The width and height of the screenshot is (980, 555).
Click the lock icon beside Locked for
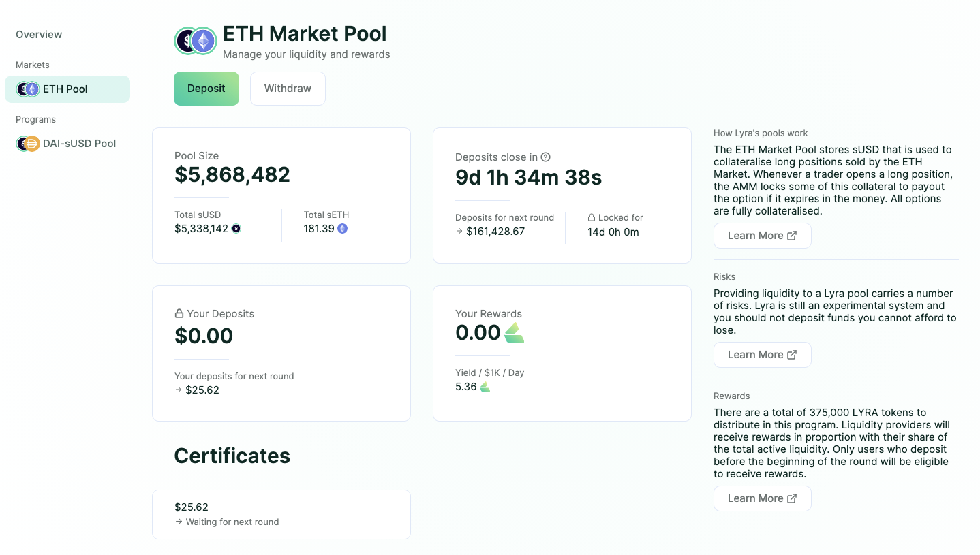click(x=592, y=218)
